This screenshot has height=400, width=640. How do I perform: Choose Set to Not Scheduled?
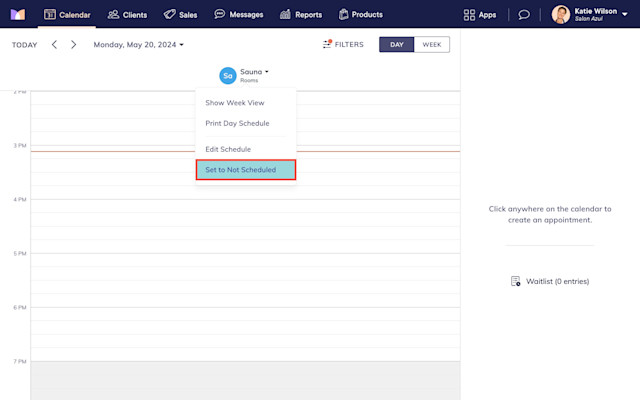point(246,170)
